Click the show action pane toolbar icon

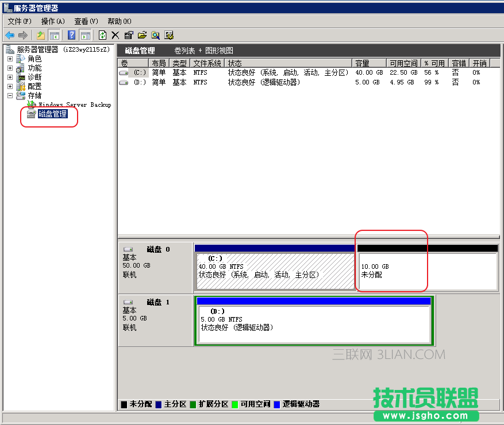click(86, 35)
